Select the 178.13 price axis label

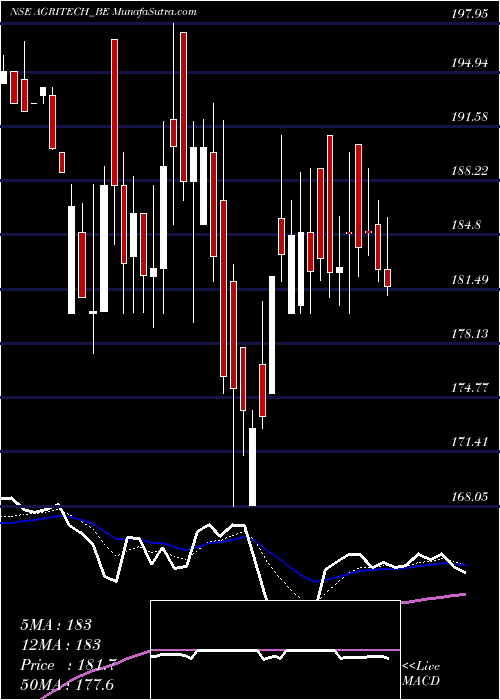pos(469,334)
